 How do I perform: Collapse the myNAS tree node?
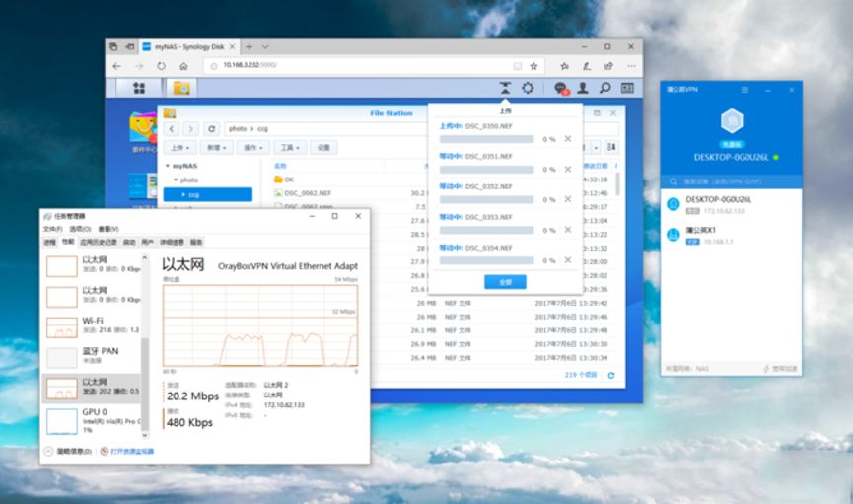coord(168,166)
